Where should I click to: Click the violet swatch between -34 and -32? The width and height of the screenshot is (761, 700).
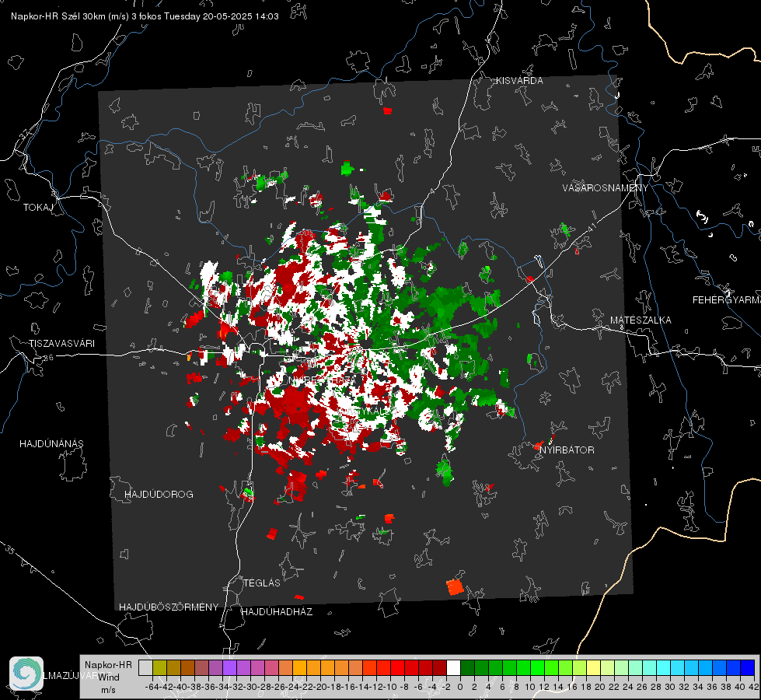(x=229, y=668)
